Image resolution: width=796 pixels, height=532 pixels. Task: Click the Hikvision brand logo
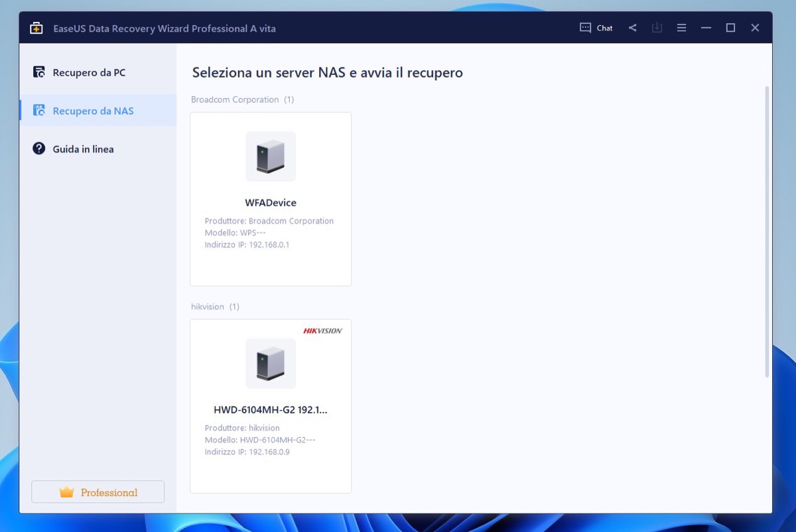(322, 330)
